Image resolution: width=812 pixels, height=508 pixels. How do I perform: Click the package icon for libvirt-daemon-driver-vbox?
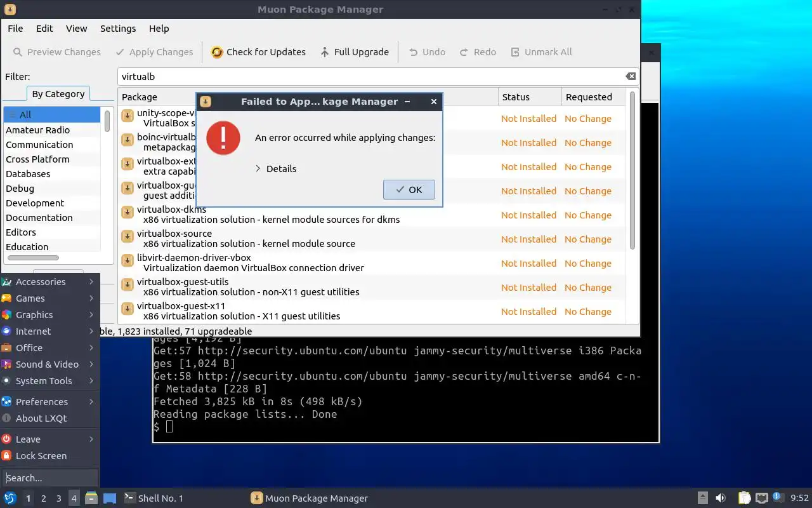coord(127,260)
